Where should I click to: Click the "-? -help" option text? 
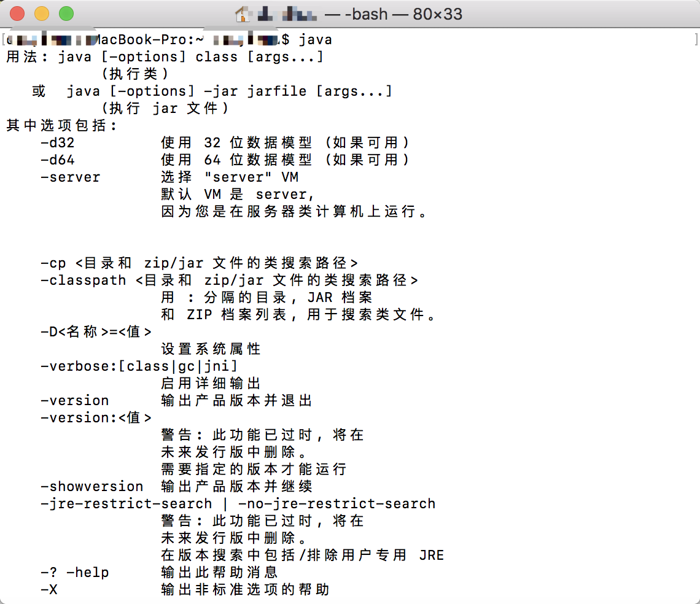pyautogui.click(x=74, y=572)
